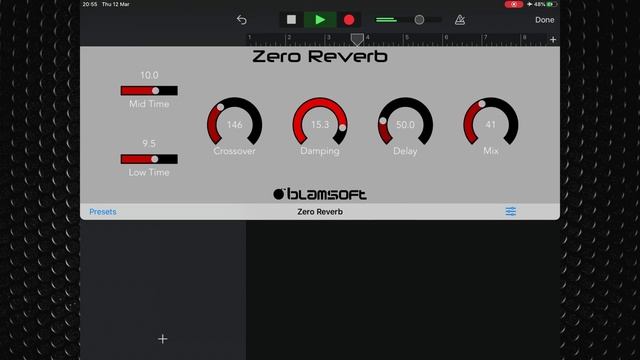
Task: Click the Crossover value 146
Action: (x=235, y=124)
